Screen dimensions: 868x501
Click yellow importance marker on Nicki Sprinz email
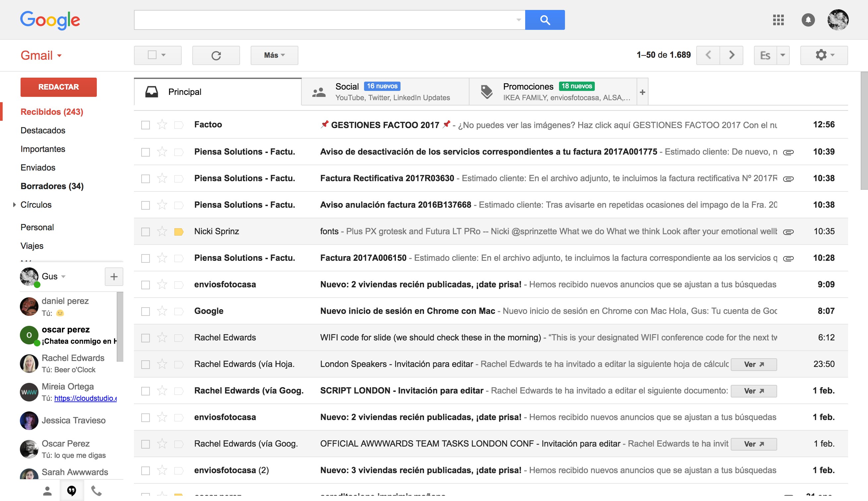click(179, 232)
